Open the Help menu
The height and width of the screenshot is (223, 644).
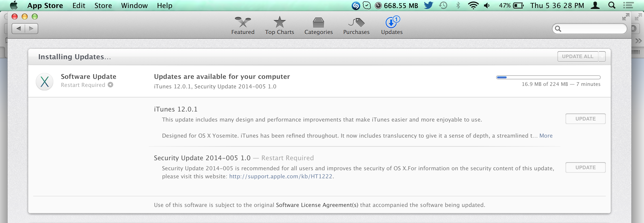coord(165,6)
